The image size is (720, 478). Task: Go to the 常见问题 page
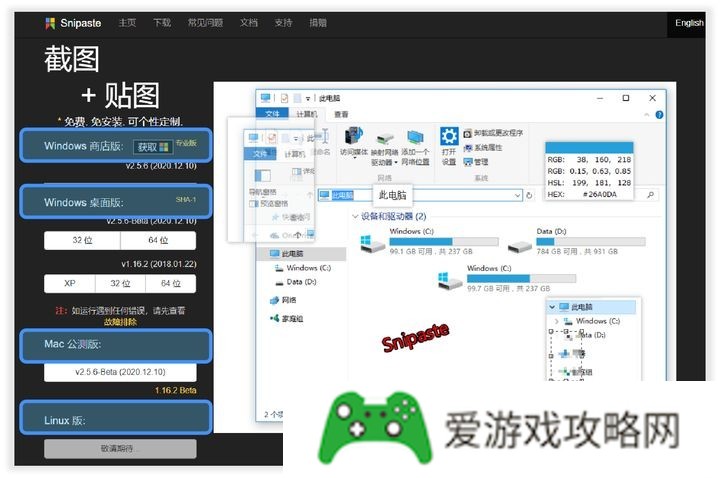coord(205,22)
